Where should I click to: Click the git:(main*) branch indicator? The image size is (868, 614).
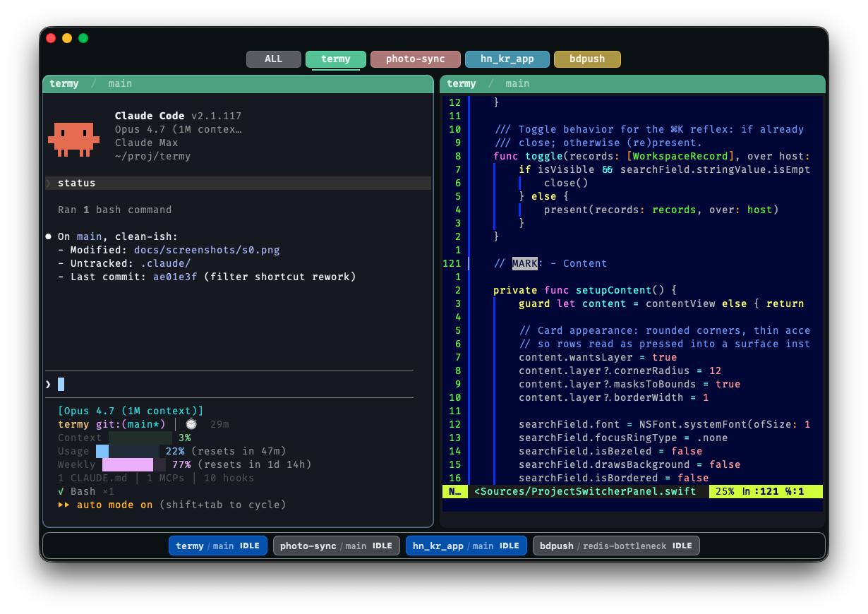pyautogui.click(x=131, y=423)
